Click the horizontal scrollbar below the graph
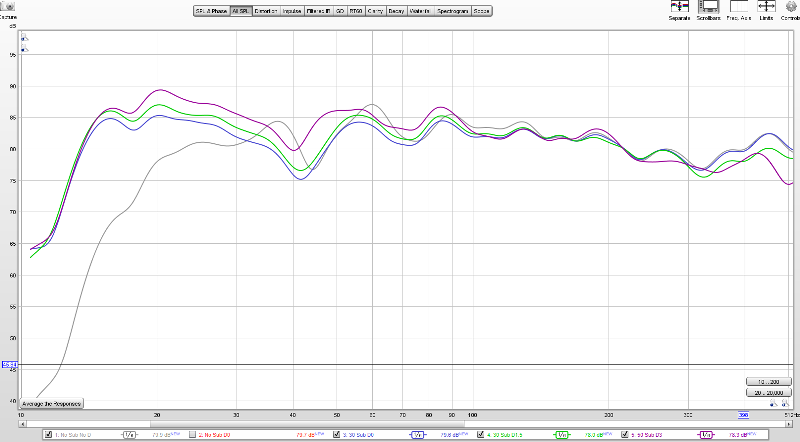This screenshot has height=442, width=800. pos(400,424)
